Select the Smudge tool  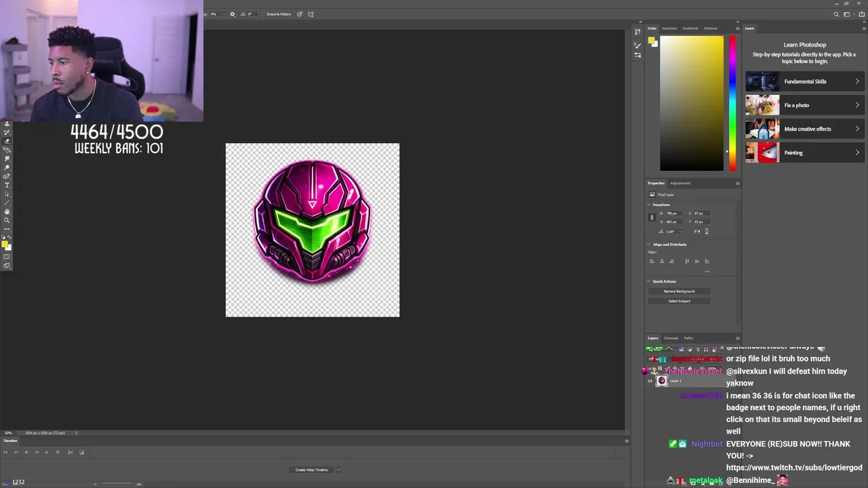(x=7, y=159)
